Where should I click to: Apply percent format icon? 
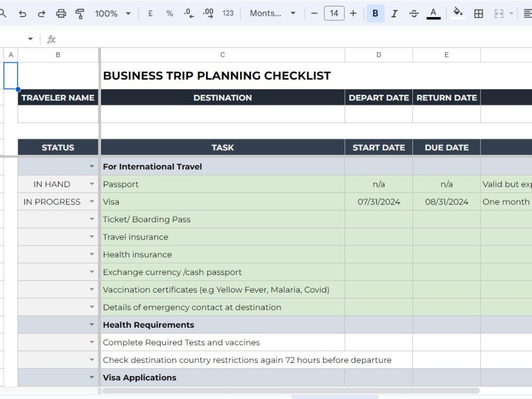[170, 14]
